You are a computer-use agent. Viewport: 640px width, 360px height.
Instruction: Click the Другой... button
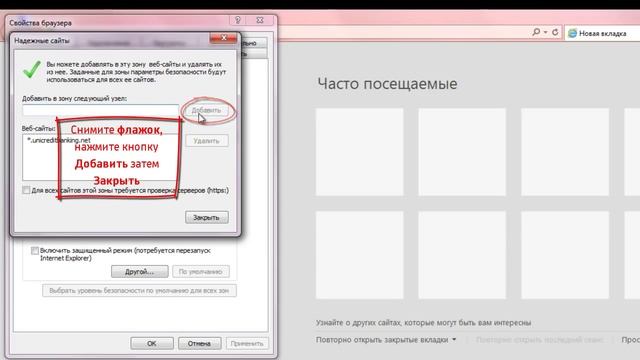pyautogui.click(x=140, y=271)
